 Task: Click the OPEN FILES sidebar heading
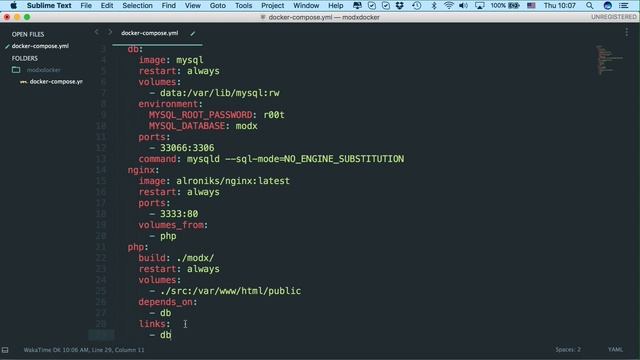coord(28,34)
